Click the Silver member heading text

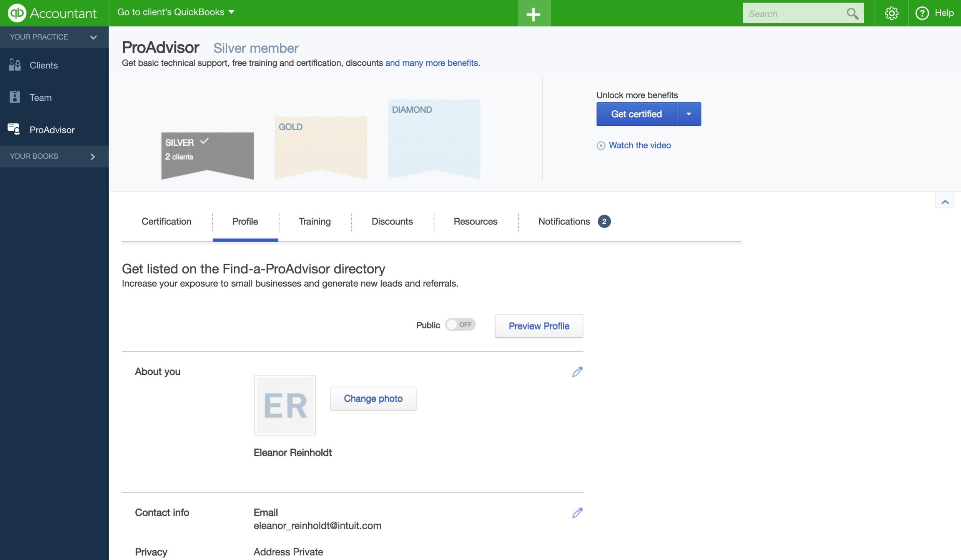click(x=256, y=48)
